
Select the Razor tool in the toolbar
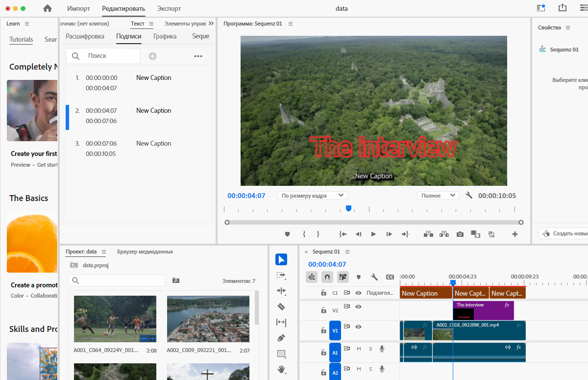coord(281,306)
